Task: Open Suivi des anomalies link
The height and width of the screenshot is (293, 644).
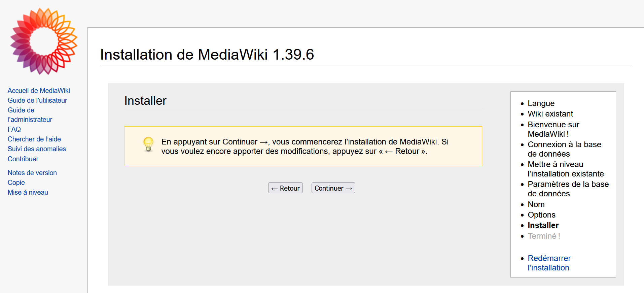Action: 37,149
